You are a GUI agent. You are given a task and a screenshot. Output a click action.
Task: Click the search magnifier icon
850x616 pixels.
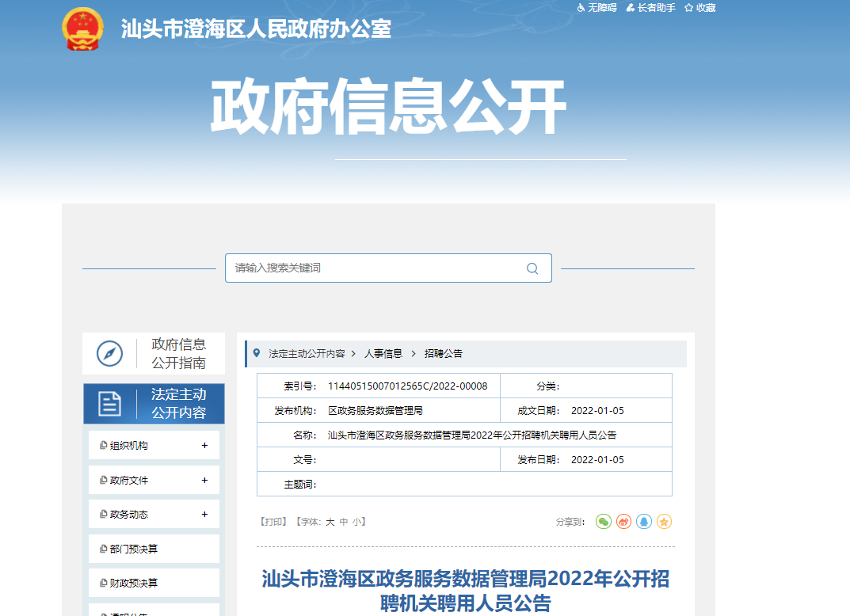532,268
